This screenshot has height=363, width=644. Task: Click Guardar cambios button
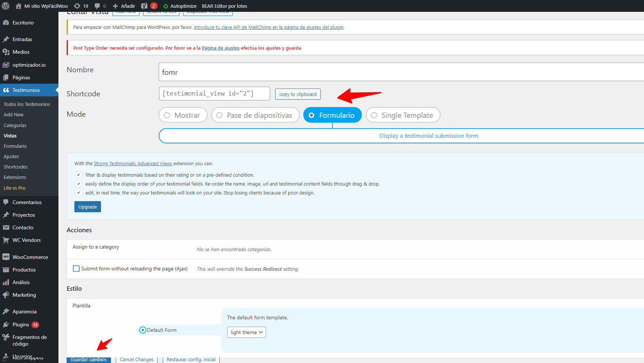89,359
